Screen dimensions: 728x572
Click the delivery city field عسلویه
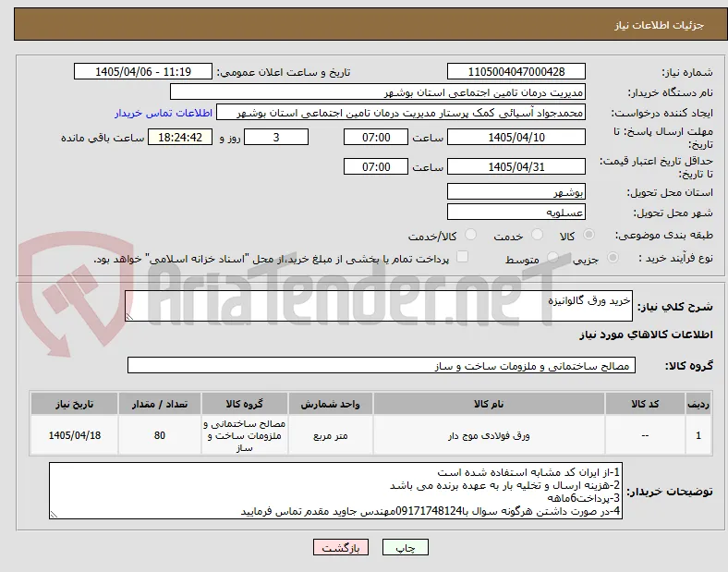coord(516,213)
